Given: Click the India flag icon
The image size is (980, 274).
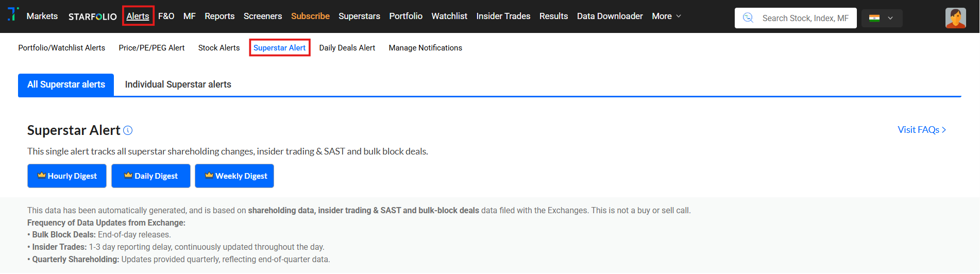Looking at the screenshot, I should point(874,18).
